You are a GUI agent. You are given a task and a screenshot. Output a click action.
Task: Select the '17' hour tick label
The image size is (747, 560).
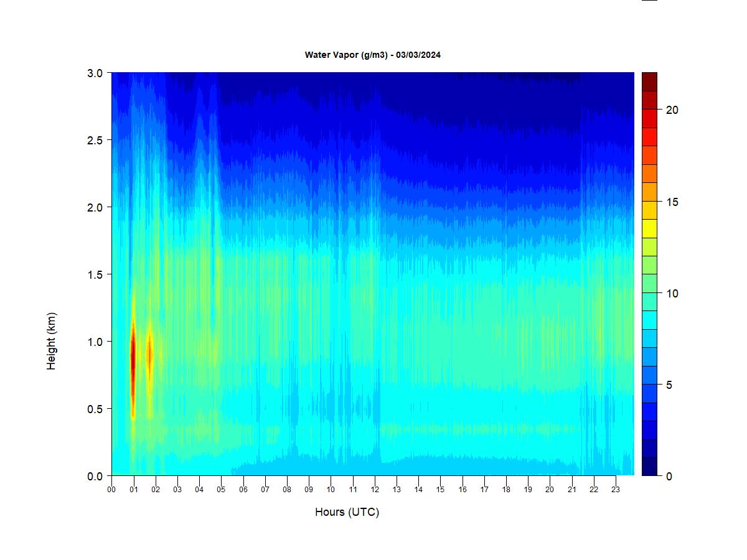[x=484, y=489]
